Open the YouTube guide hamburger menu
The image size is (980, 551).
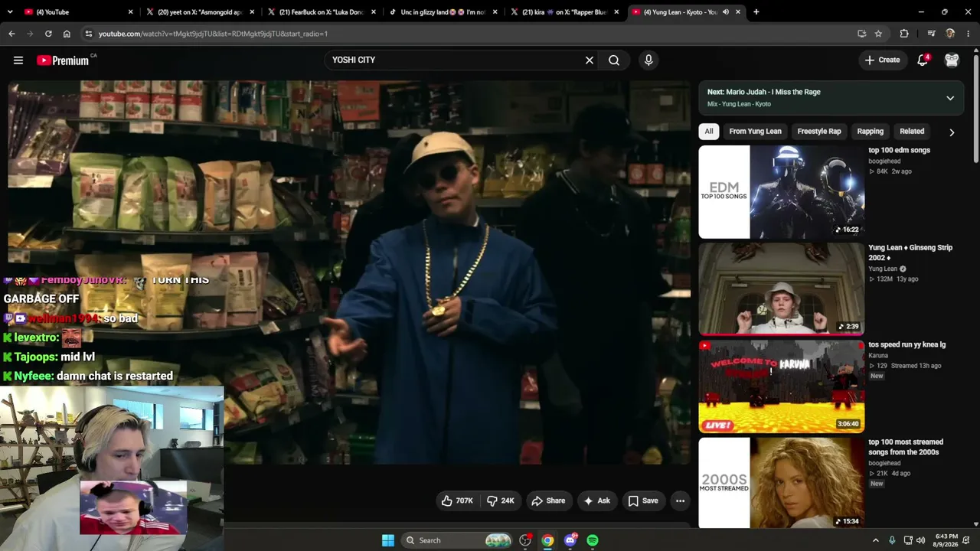click(18, 60)
